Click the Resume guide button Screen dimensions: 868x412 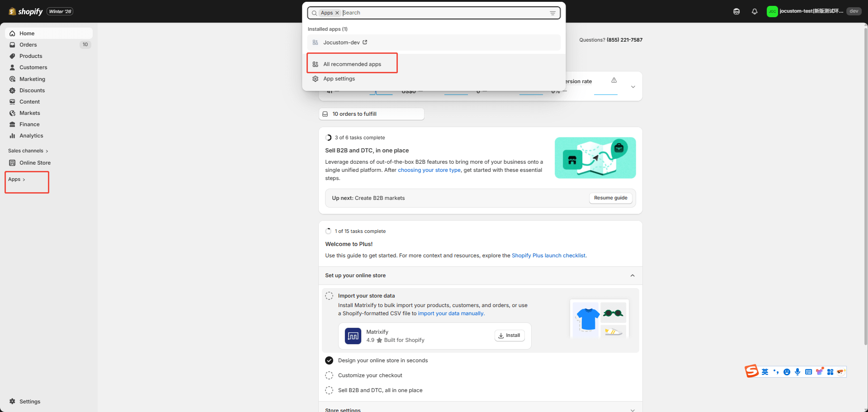[x=610, y=198]
